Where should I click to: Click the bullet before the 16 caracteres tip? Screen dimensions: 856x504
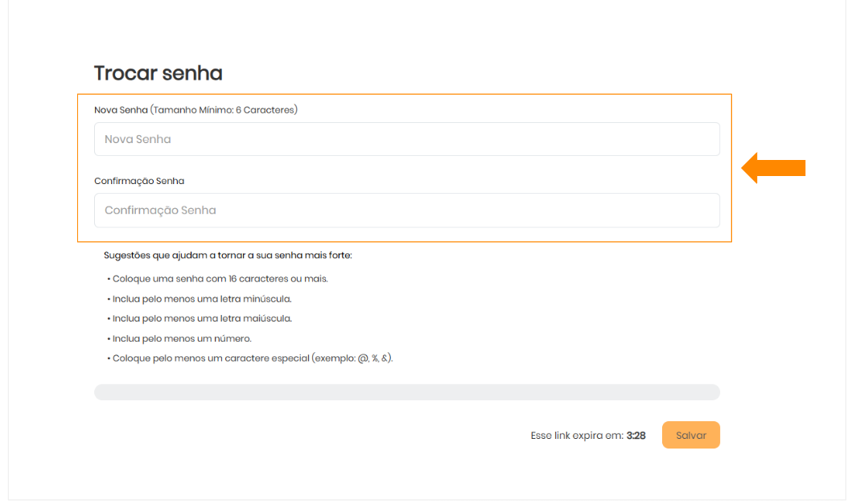point(108,279)
